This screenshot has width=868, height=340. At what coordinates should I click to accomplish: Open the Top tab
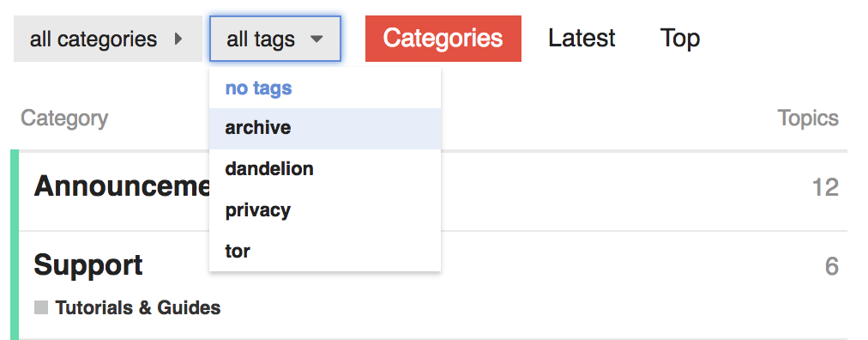point(680,39)
